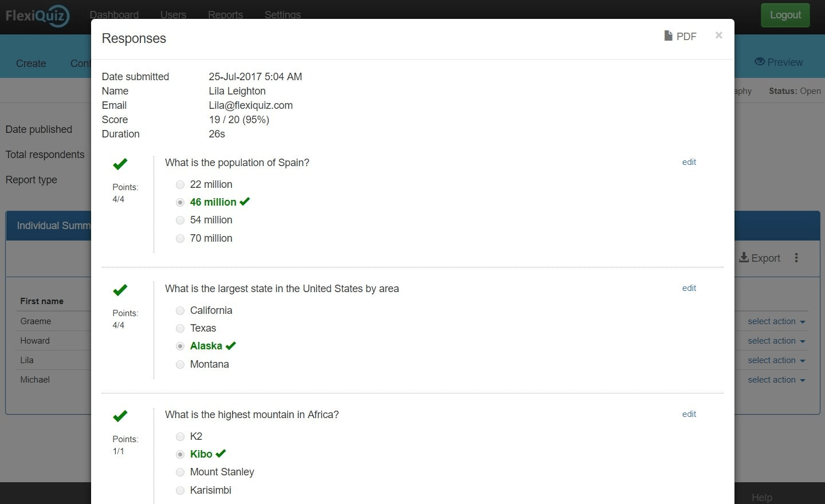Select the Montana radio option
Viewport: 825px width, 504px height.
[x=180, y=364]
